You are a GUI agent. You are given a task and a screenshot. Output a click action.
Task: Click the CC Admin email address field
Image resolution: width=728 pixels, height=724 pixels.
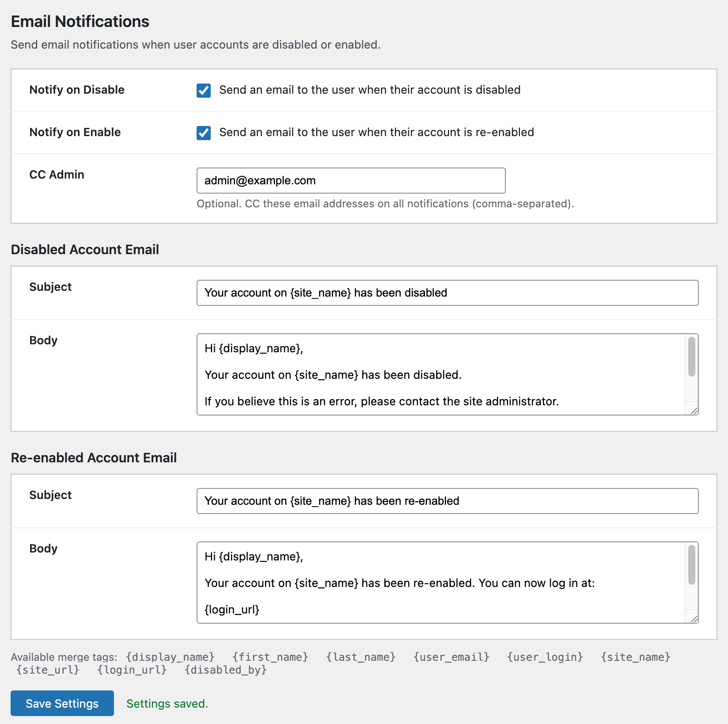[351, 180]
